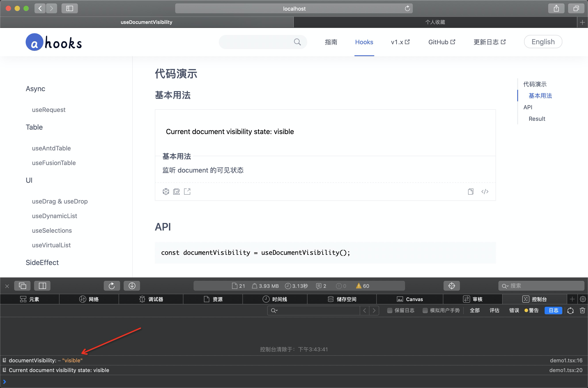Open demo in a new window
Screen dimensions: 588x388
(187, 191)
